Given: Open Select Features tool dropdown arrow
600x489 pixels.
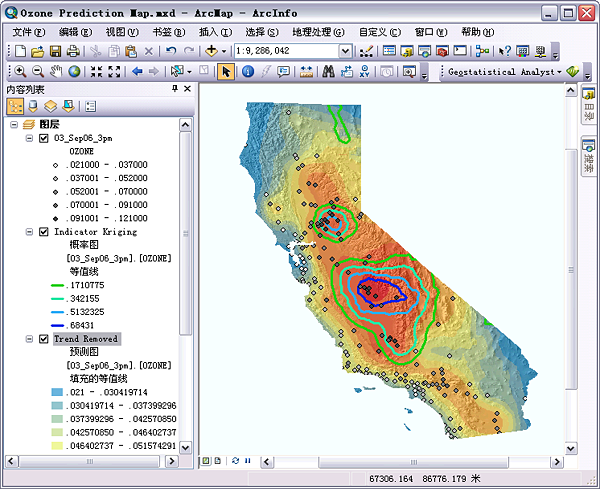Looking at the screenshot, I should tap(189, 72).
